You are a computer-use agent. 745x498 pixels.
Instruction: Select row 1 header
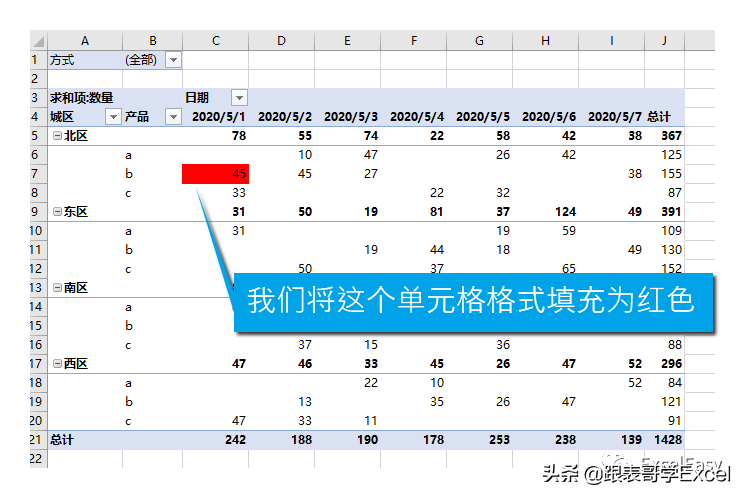tap(38, 60)
